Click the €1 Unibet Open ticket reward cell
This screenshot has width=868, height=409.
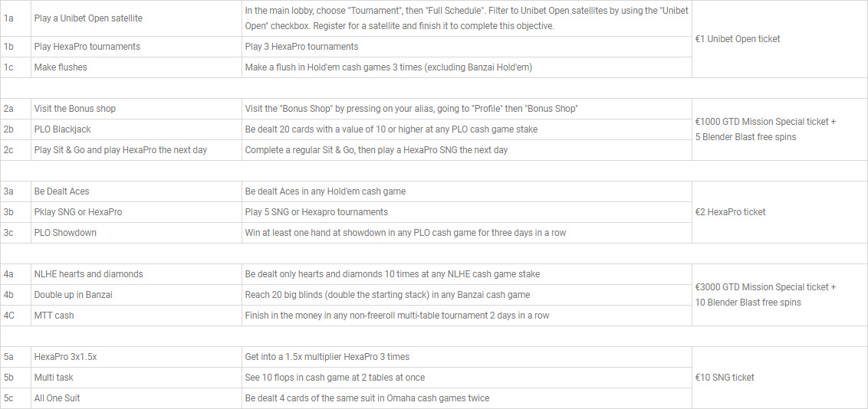pos(779,39)
